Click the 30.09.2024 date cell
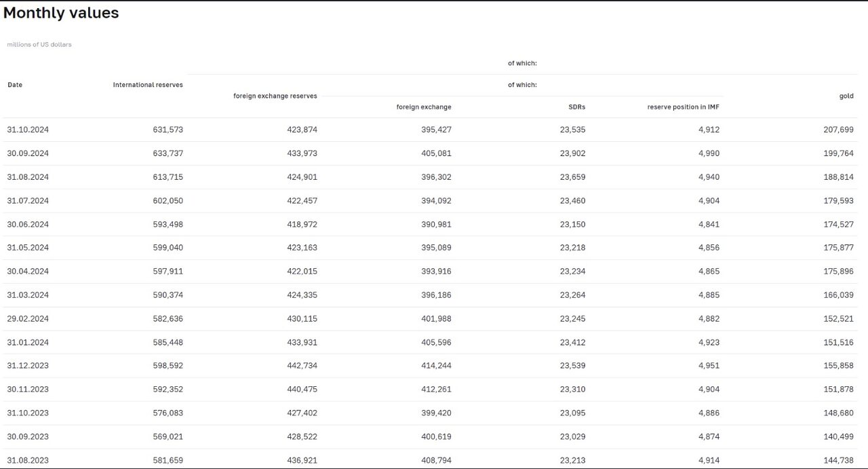This screenshot has width=868, height=469. [28, 153]
